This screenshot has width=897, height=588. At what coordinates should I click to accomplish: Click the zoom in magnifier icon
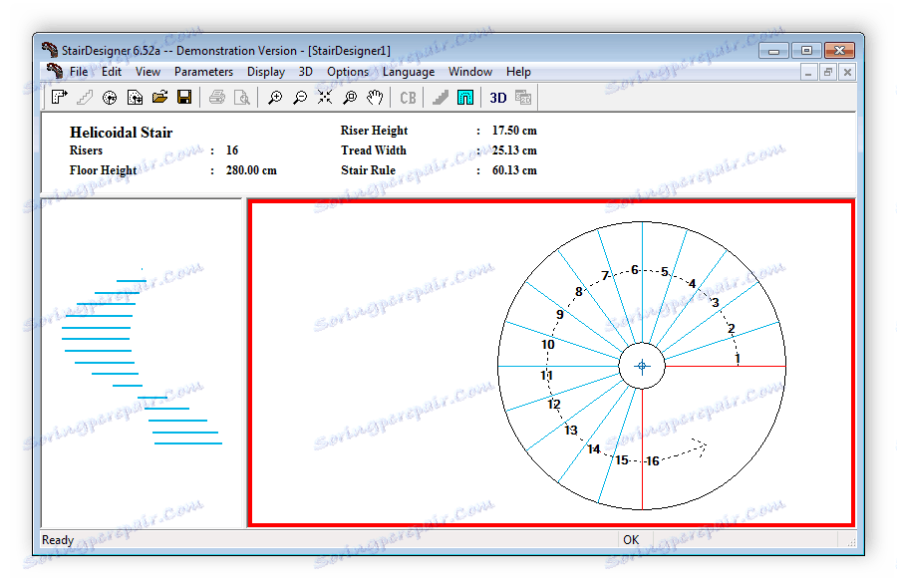pyautogui.click(x=274, y=97)
